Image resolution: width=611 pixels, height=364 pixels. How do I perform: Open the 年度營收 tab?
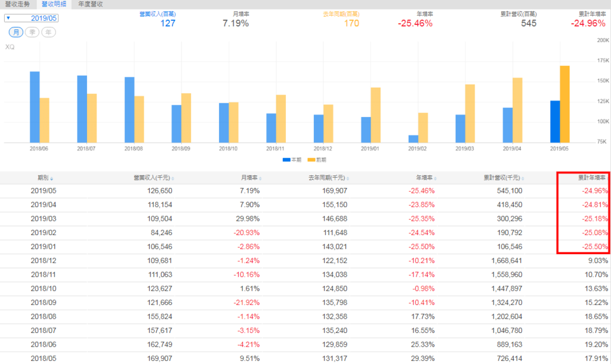pyautogui.click(x=91, y=4)
